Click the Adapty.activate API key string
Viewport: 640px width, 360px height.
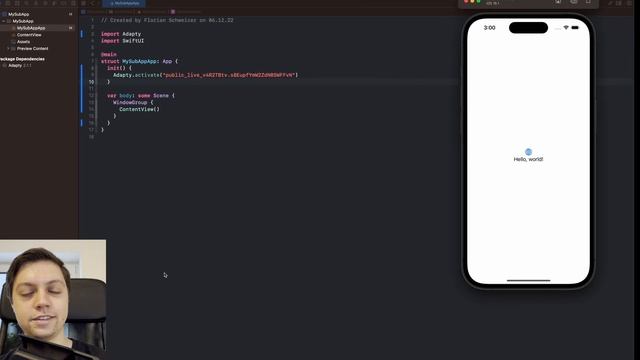230,75
